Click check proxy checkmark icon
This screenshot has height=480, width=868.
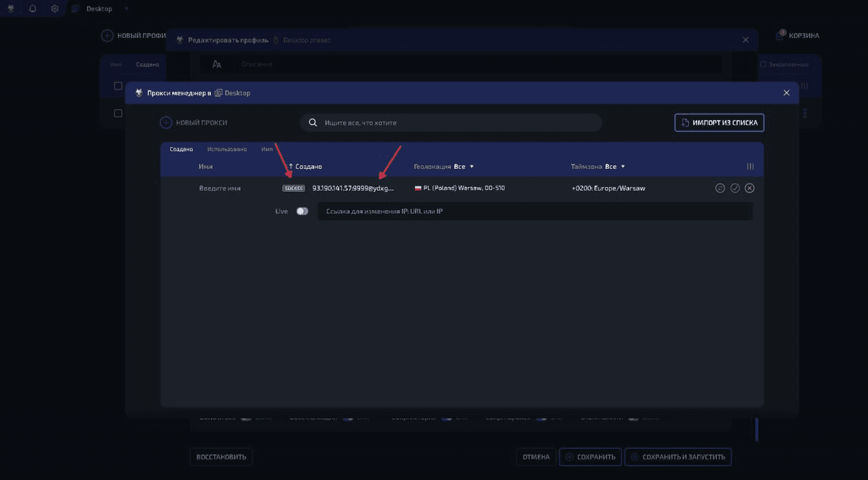coord(734,188)
